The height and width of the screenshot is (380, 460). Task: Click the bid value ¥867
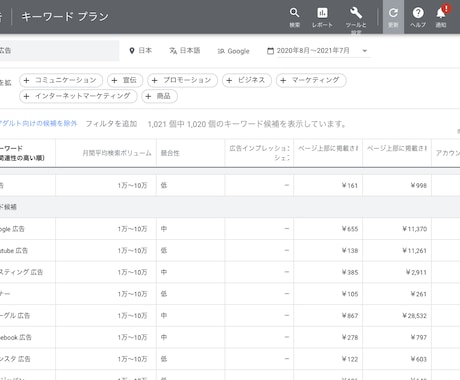point(350,316)
